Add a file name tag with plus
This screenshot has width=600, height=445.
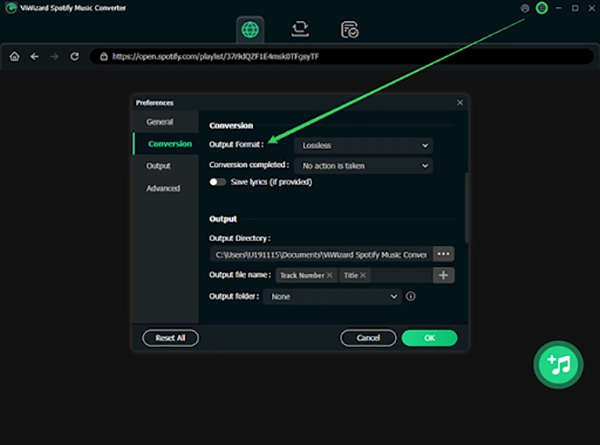click(x=443, y=275)
